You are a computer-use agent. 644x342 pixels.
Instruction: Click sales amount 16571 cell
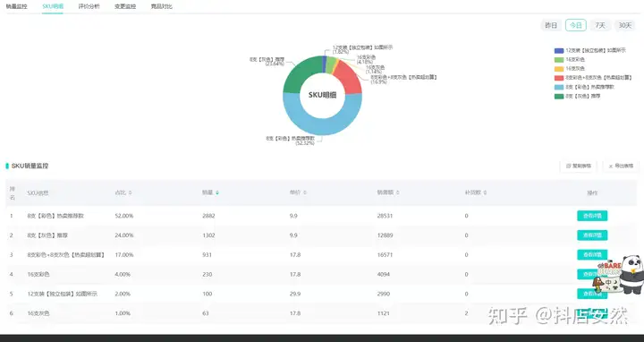click(385, 255)
